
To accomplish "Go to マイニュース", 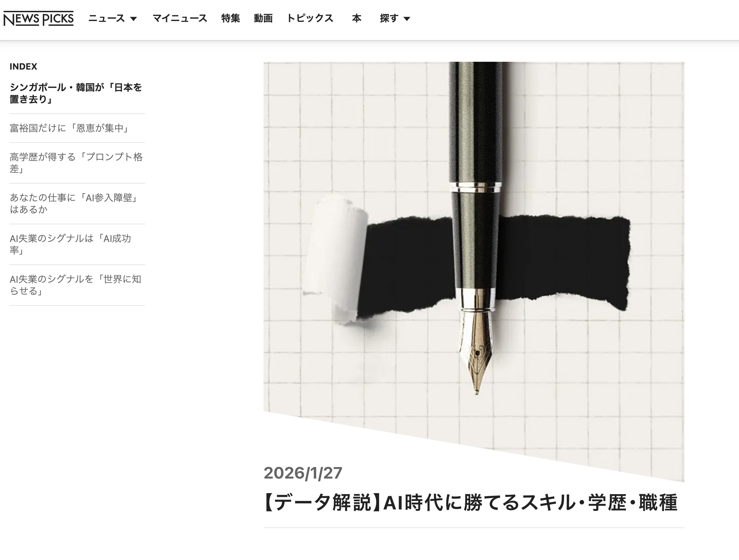I will (180, 18).
